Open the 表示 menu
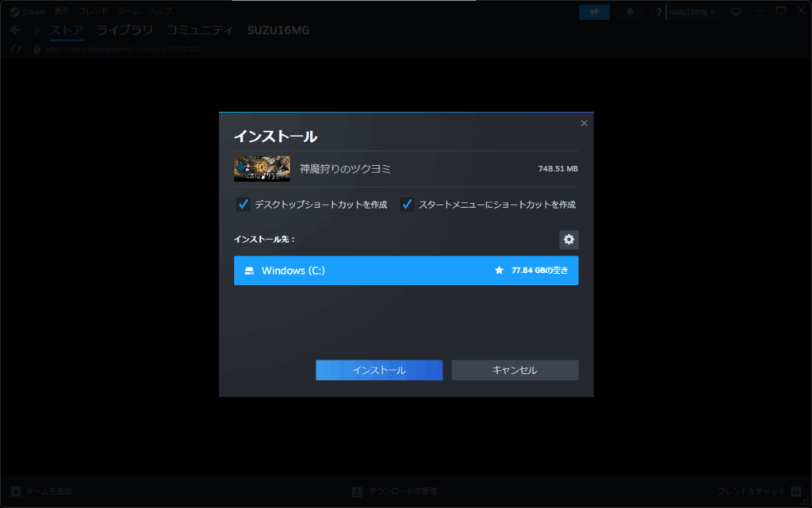812x508 pixels. pos(62,11)
